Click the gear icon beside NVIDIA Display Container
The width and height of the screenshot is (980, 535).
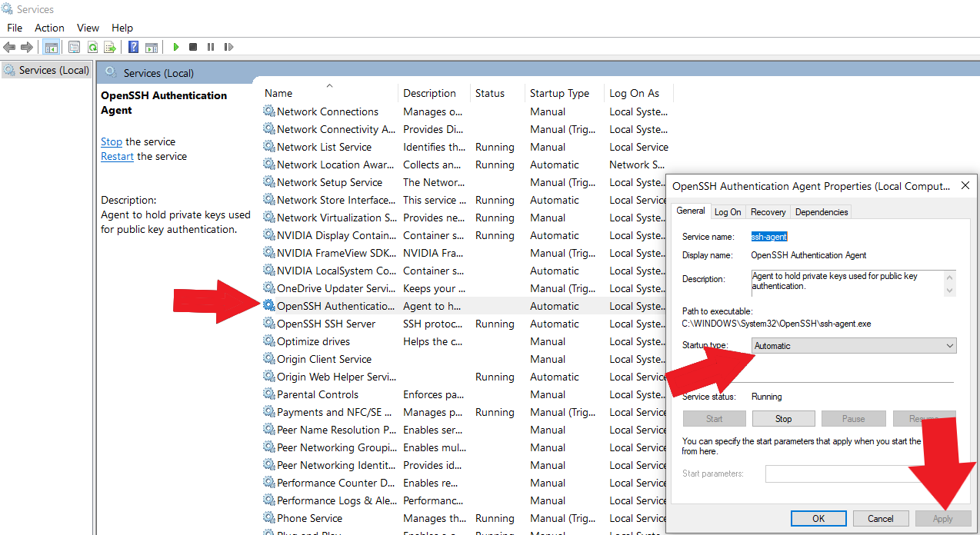[x=269, y=235]
